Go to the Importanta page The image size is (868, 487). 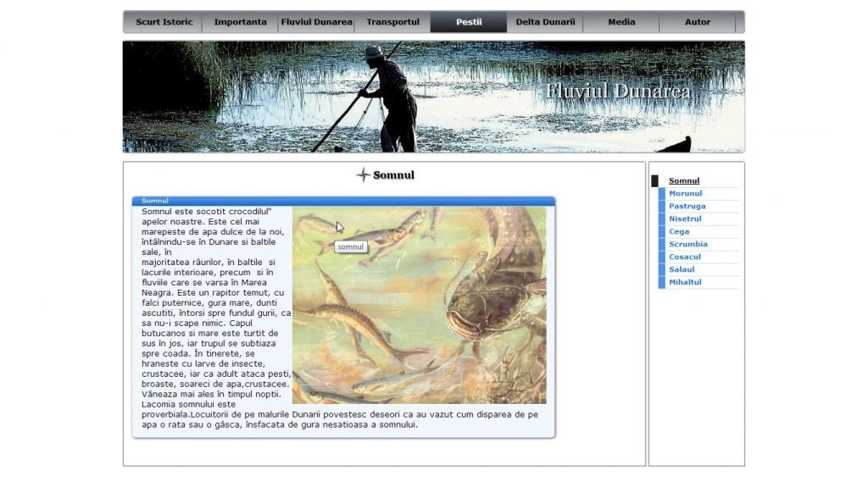[x=240, y=22]
